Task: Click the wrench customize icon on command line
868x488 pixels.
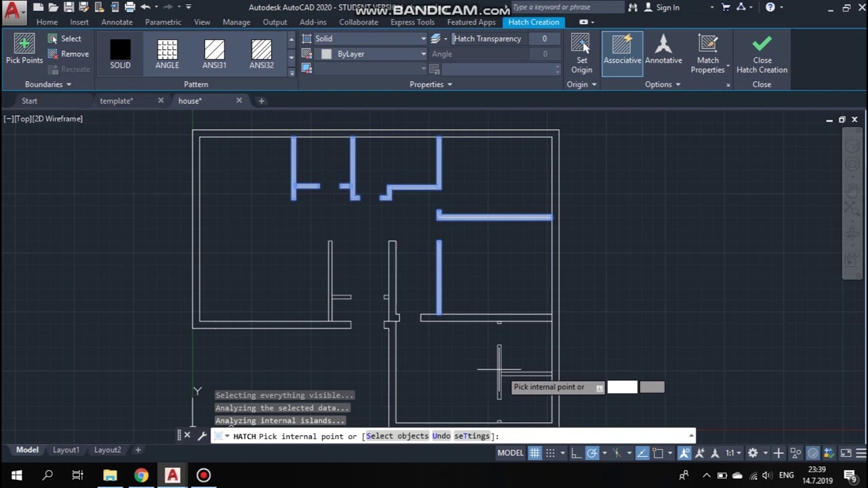Action: tap(202, 436)
